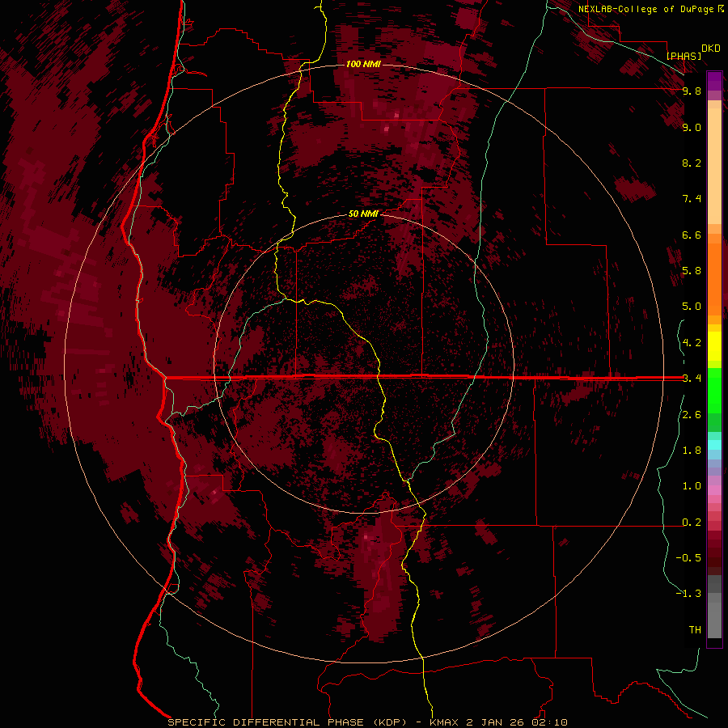Pick the pale peach segment of the color bar

[x=714, y=166]
